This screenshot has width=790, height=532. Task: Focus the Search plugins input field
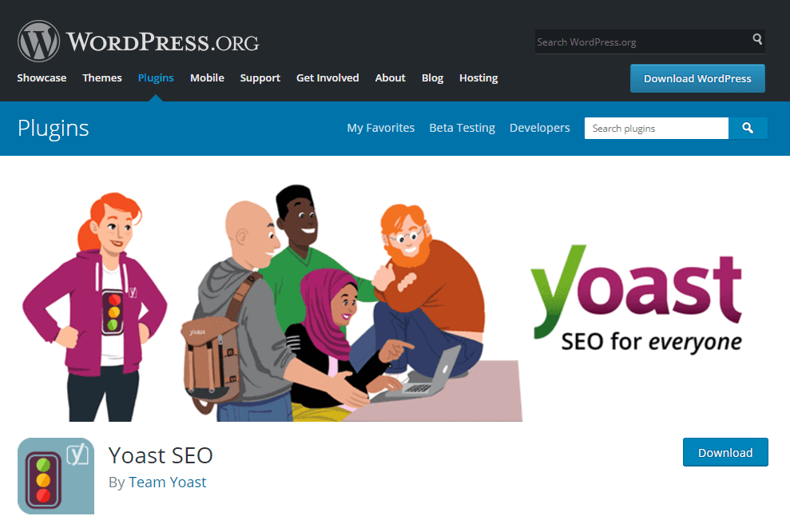[657, 129]
